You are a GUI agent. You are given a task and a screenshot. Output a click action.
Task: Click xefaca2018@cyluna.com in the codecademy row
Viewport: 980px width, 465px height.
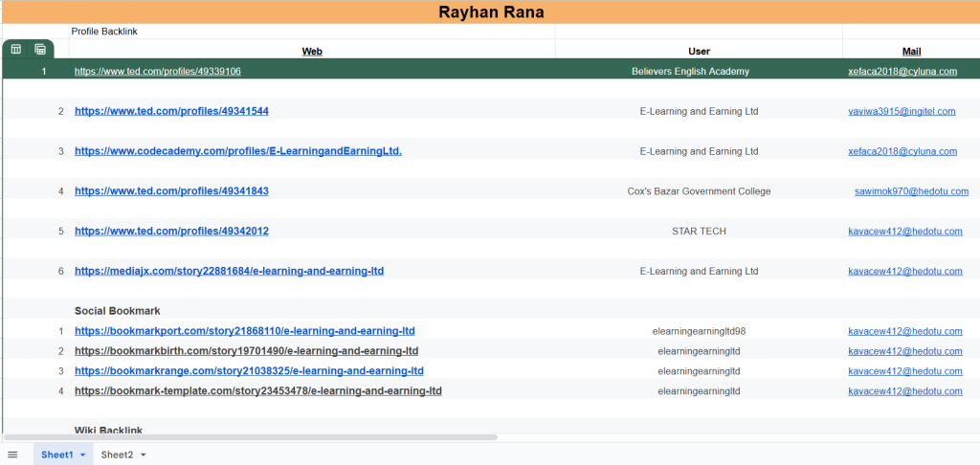point(902,151)
